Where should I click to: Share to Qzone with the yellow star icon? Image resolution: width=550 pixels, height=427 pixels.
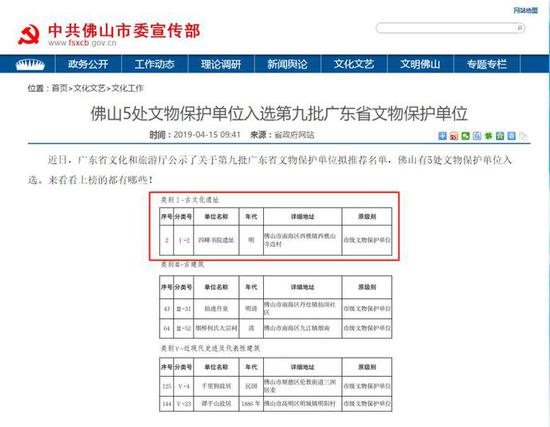[x=500, y=136]
